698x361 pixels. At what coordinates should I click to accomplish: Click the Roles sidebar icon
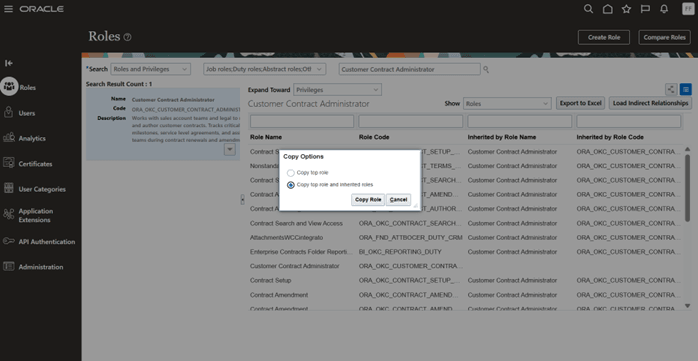[9, 87]
